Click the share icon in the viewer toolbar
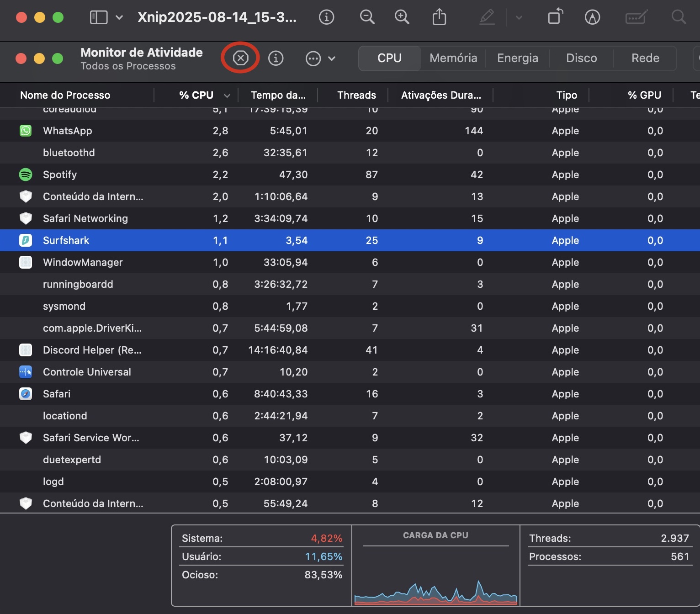Viewport: 700px width, 614px height. point(439,17)
